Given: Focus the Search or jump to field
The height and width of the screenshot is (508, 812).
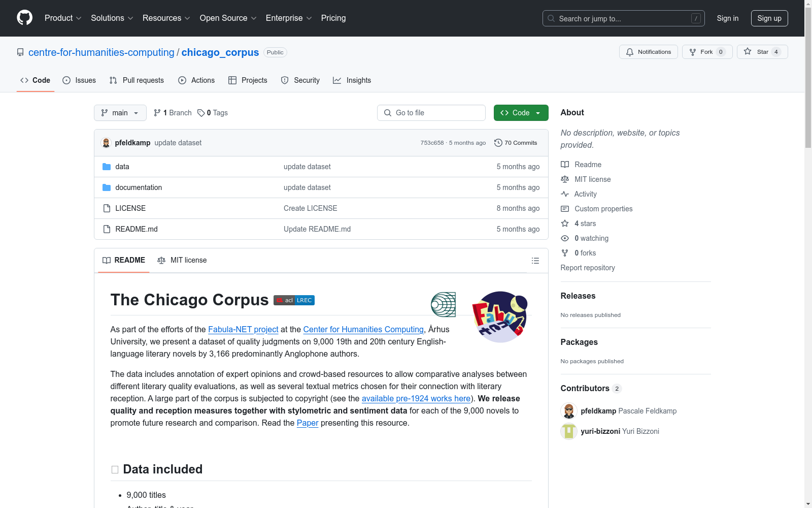Looking at the screenshot, I should coord(624,18).
